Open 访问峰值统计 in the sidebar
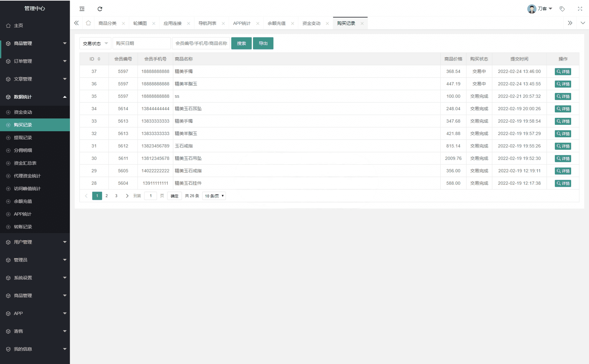The height and width of the screenshot is (364, 589). (x=35, y=189)
